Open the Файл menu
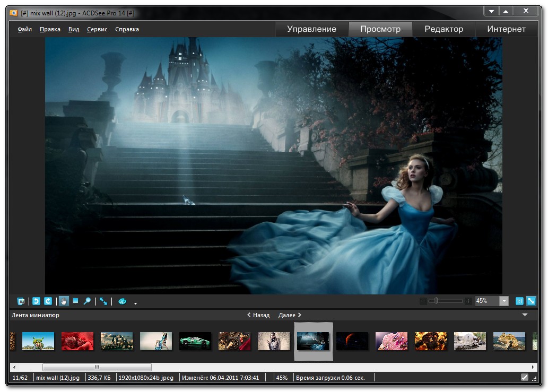Screen dimensions: 548x392 point(25,29)
